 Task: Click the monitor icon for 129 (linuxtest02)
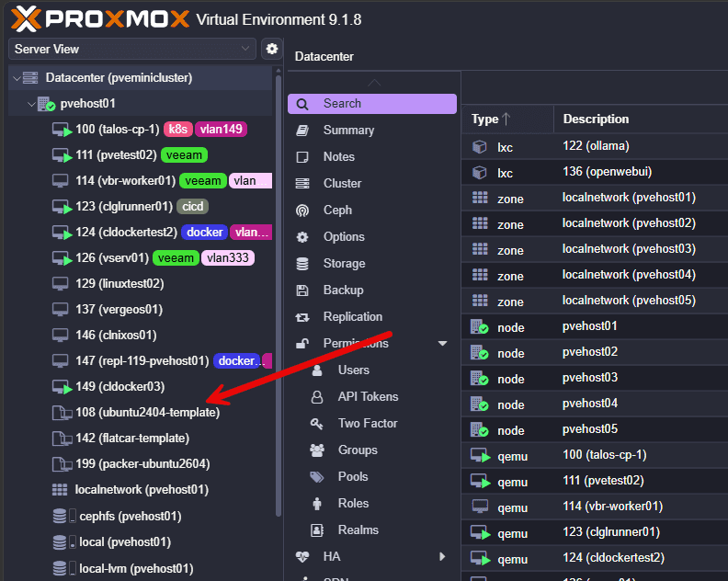click(61, 283)
